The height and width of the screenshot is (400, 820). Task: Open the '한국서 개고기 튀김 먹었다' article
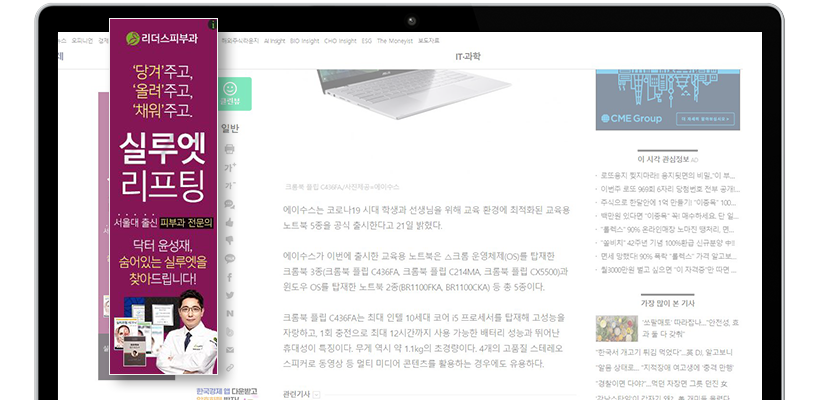pyautogui.click(x=664, y=352)
